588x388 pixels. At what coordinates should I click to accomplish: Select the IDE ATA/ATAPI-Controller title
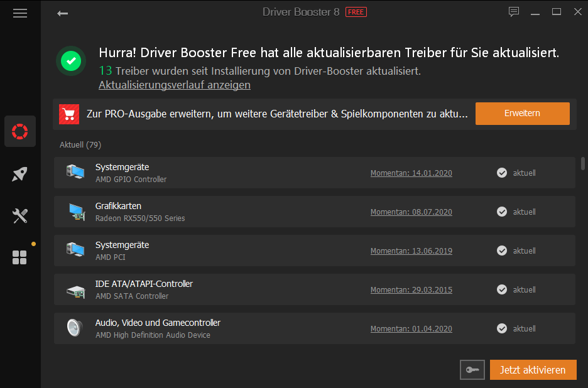coord(144,284)
